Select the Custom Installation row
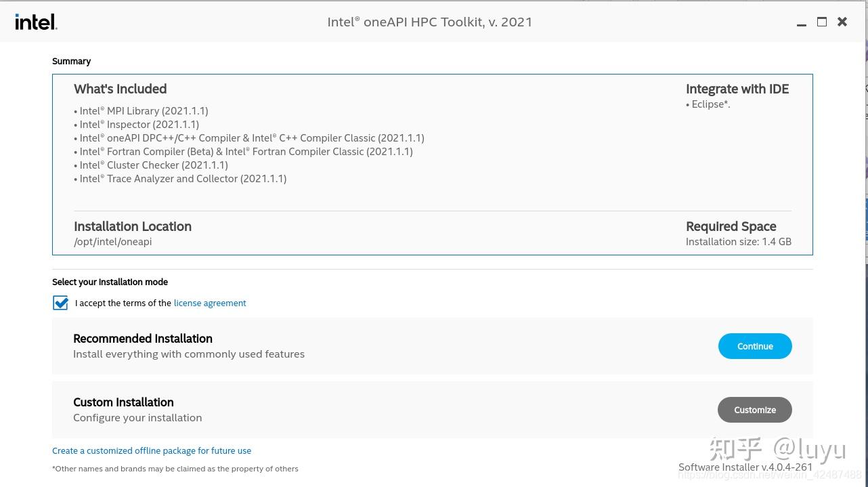 [339, 409]
